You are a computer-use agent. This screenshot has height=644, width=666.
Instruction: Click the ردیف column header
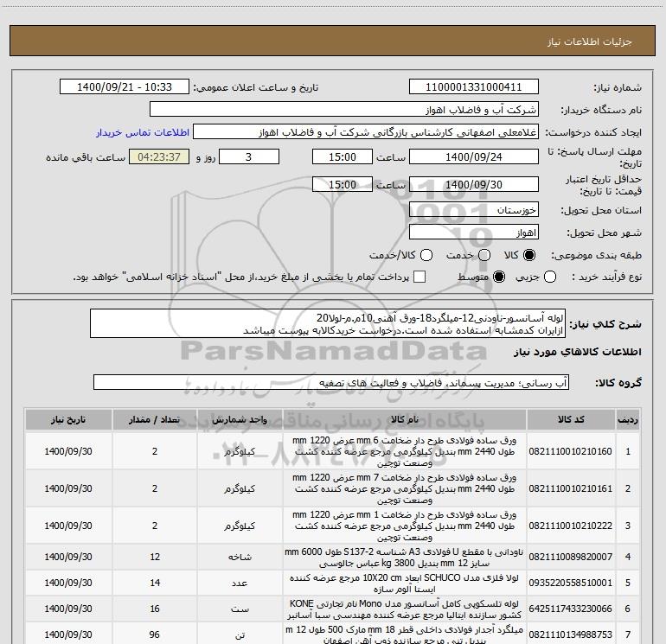(x=628, y=420)
